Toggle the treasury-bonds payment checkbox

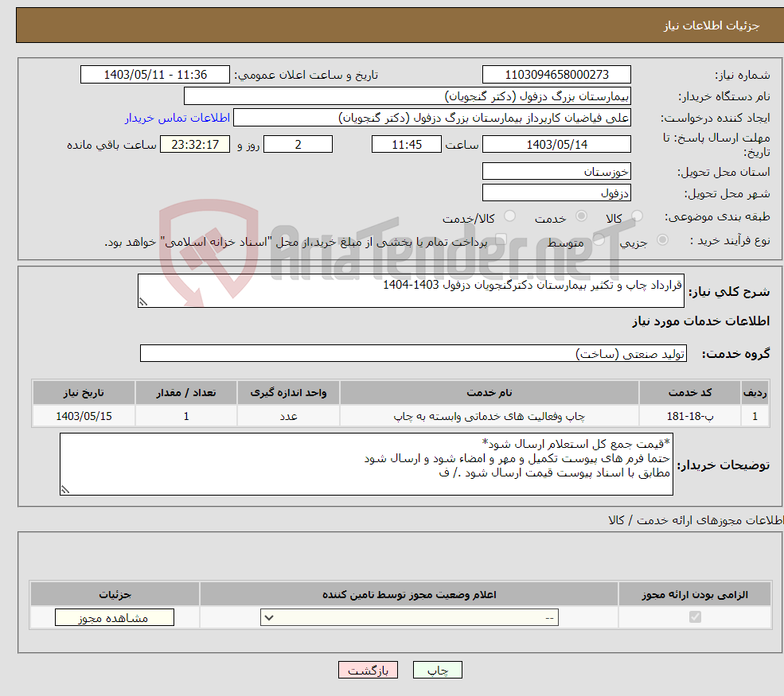pyautogui.click(x=501, y=240)
